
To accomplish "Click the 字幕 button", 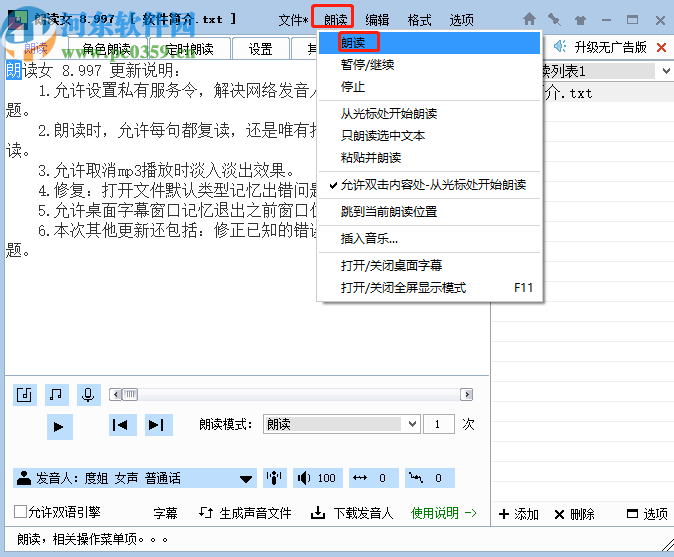I will click(x=165, y=513).
